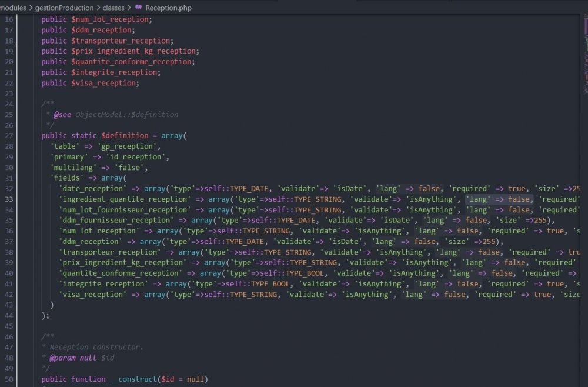The height and width of the screenshot is (387, 588).
Task: Click $quantite_conforme_reception property declaration
Action: pyautogui.click(x=132, y=62)
